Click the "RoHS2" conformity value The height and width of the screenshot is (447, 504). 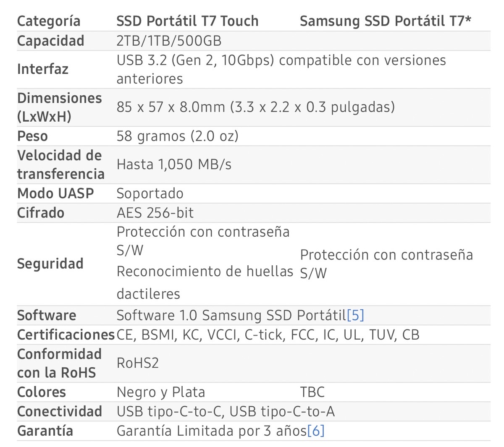tap(138, 363)
